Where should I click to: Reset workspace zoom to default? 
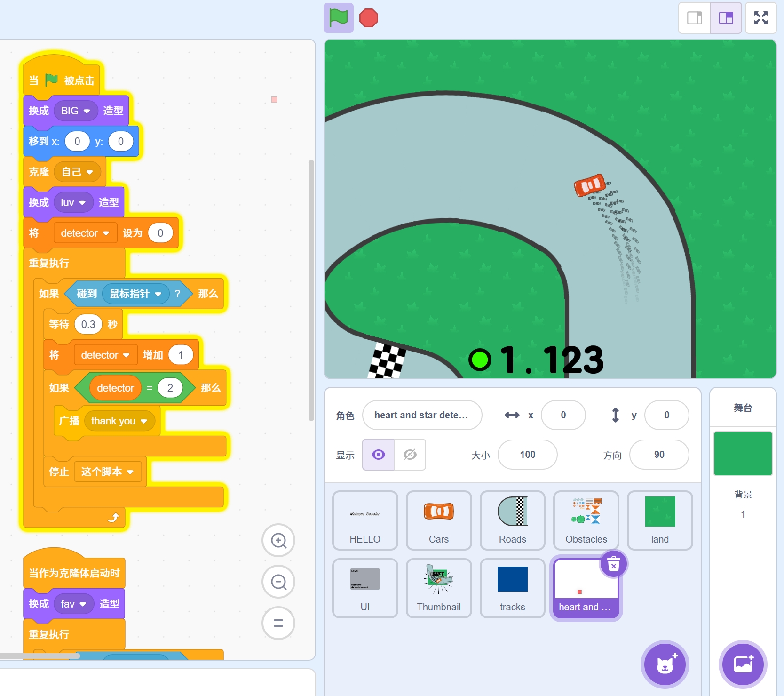click(278, 623)
